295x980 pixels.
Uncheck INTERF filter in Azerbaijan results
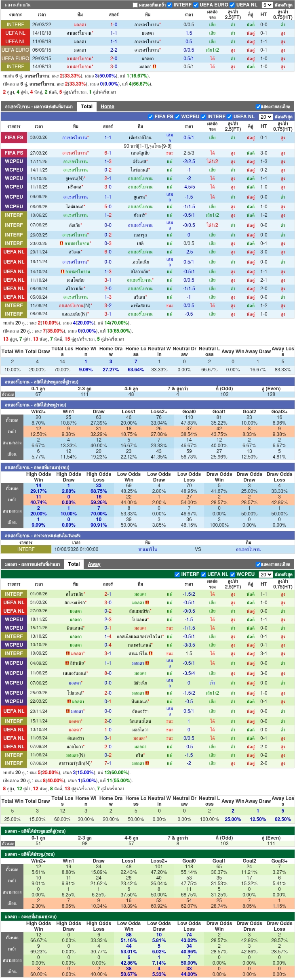[204, 117]
